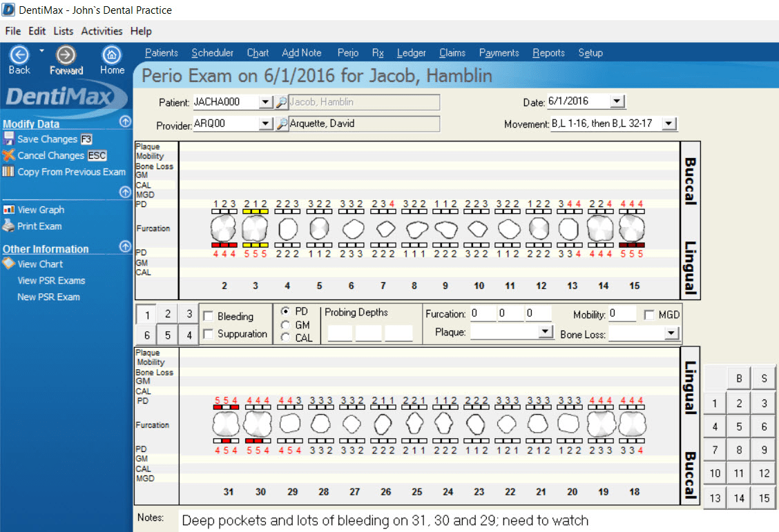Screen dimensions: 779x532
Task: Select tooth 31 graphic in lower arch
Action: (226, 425)
